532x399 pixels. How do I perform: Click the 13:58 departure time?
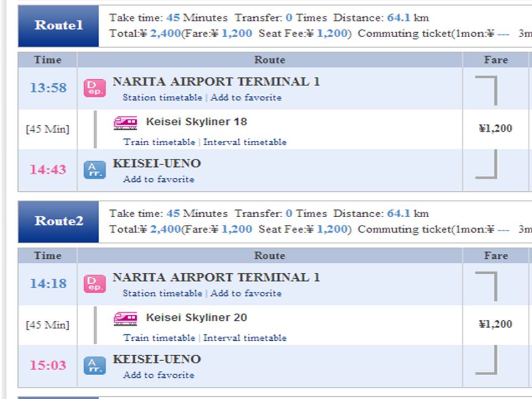(48, 88)
